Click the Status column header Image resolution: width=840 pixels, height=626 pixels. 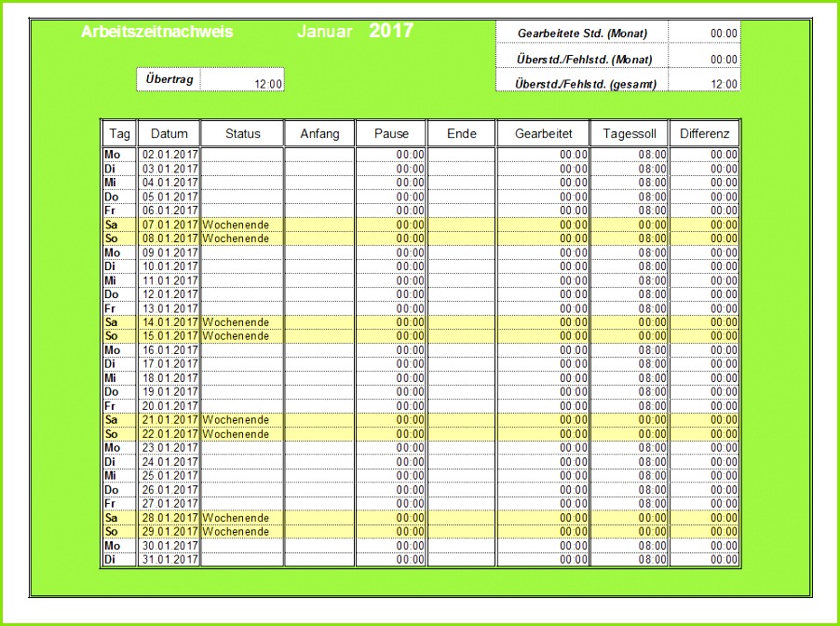tap(243, 133)
